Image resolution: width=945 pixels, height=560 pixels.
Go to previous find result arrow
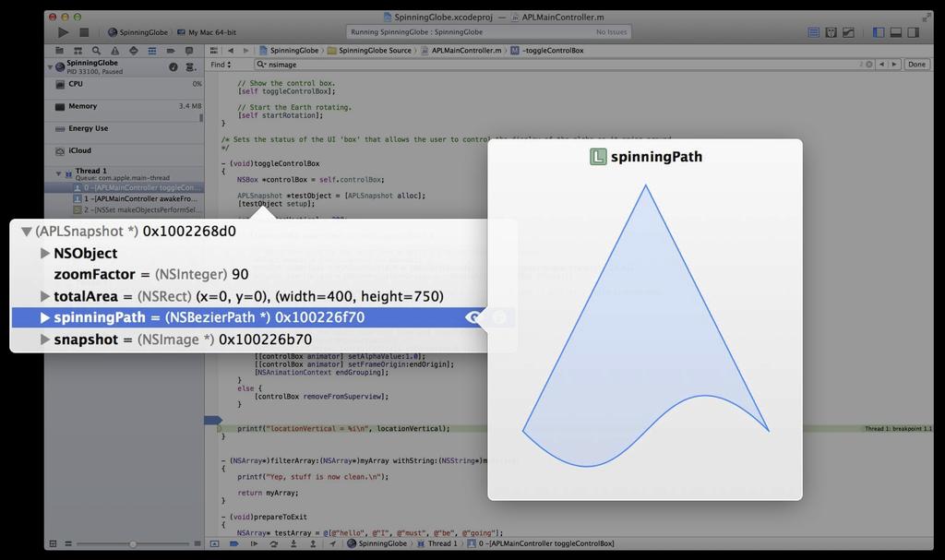[881, 65]
